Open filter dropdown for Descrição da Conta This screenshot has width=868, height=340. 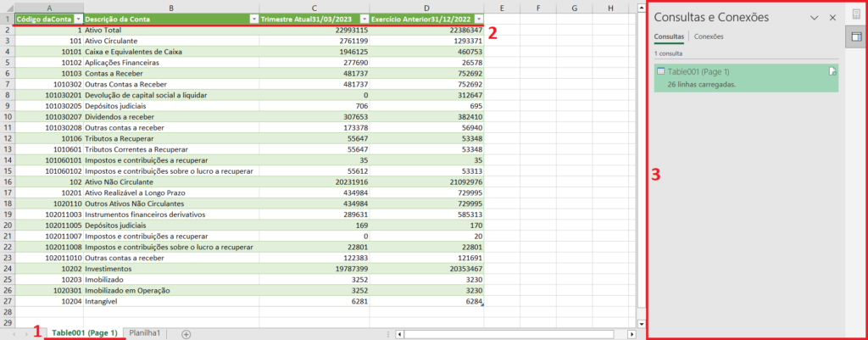click(254, 19)
